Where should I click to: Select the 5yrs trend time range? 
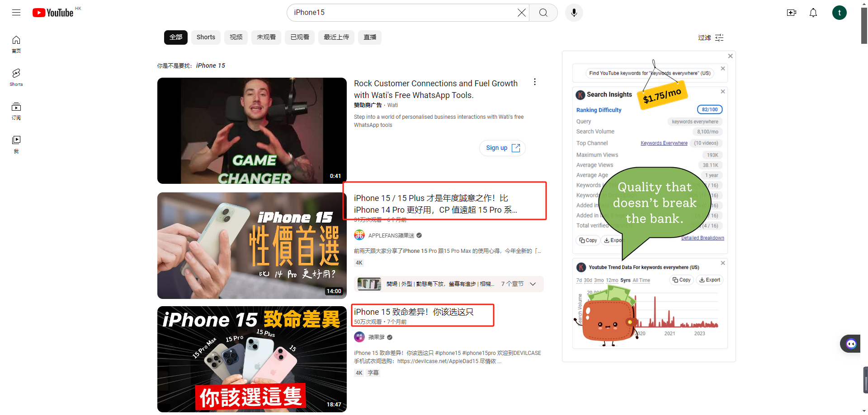tap(625, 280)
